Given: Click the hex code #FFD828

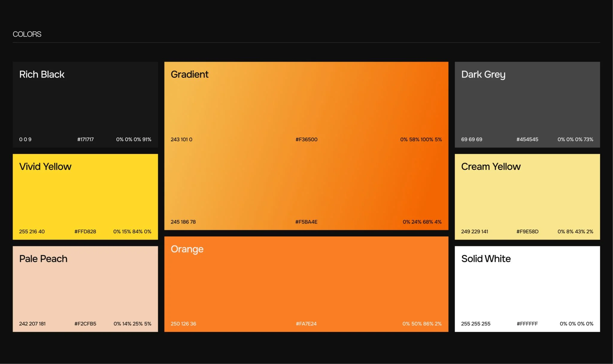Looking at the screenshot, I should pyautogui.click(x=85, y=231).
